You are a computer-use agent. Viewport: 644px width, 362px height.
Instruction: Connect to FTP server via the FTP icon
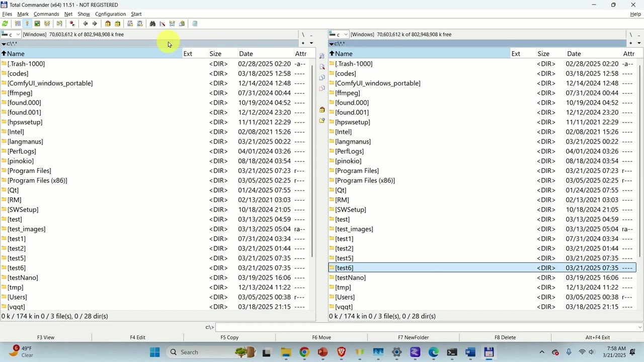[x=131, y=24]
